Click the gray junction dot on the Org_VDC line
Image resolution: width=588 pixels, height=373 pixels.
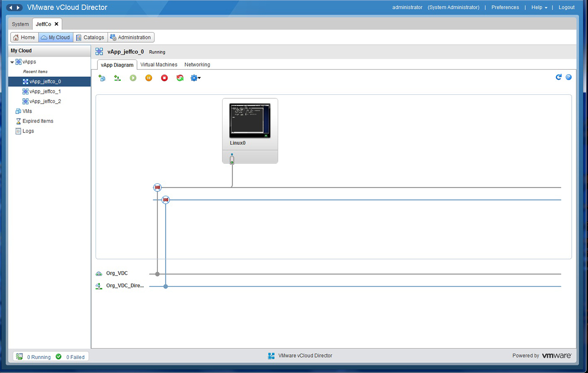pyautogui.click(x=158, y=274)
